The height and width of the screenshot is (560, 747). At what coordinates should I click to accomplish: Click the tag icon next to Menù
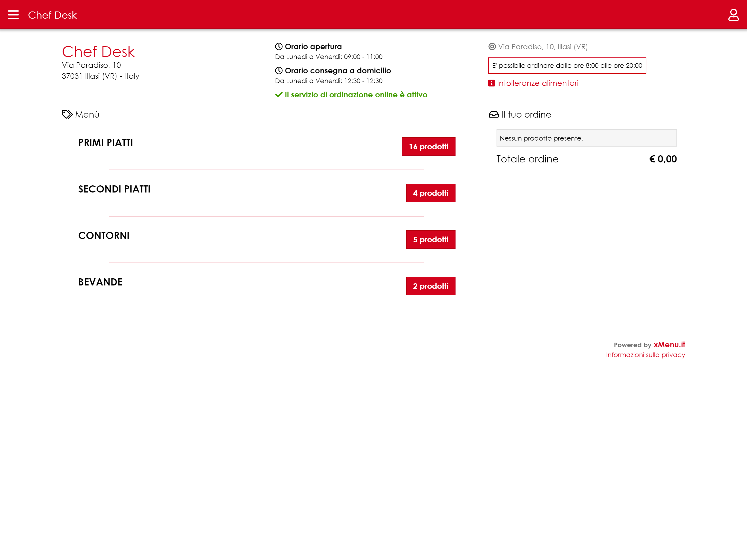coord(67,115)
